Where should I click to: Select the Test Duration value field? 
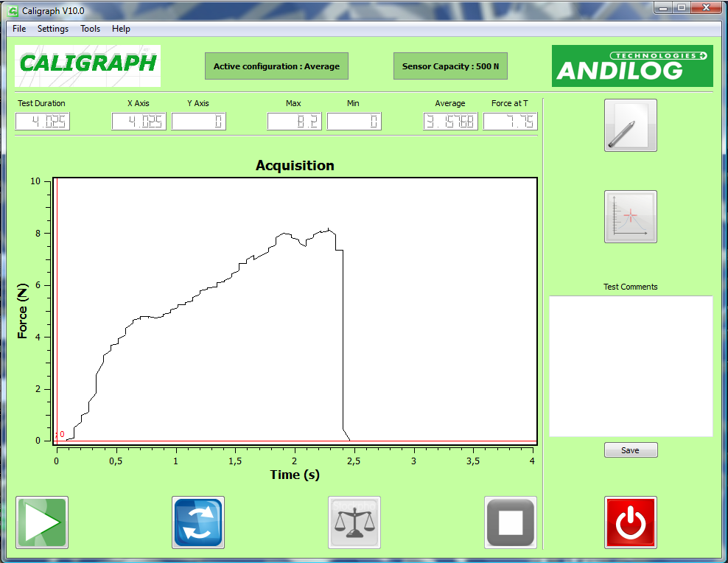coord(43,122)
